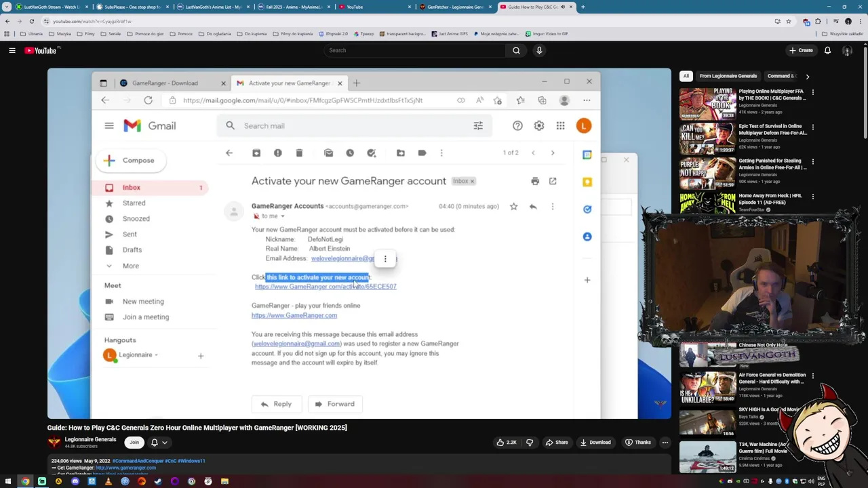Screen dimensions: 868x488
Task: Bookmark this page with the star icon
Action: tap(788, 21)
